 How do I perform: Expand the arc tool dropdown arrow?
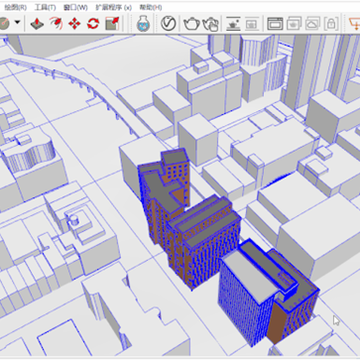pos(17,23)
